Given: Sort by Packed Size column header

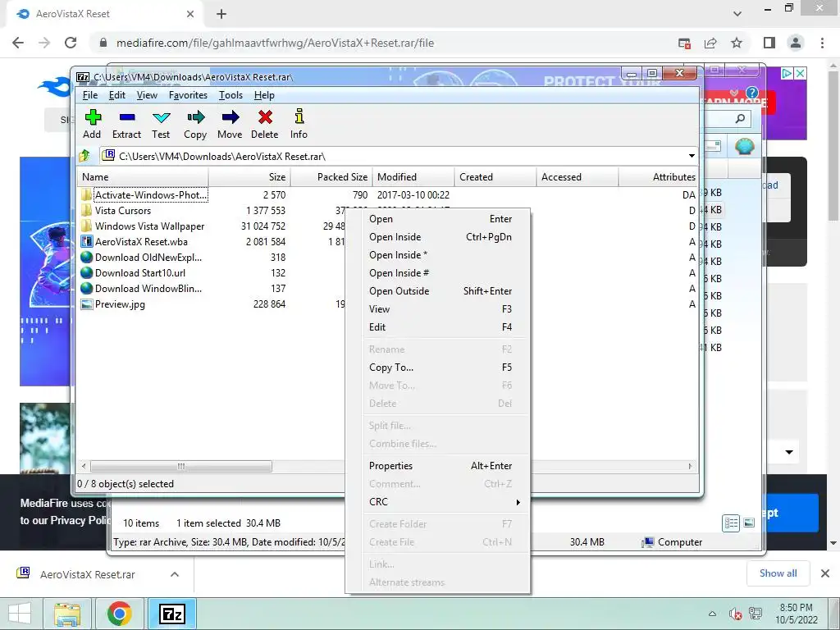Looking at the screenshot, I should tap(331, 177).
